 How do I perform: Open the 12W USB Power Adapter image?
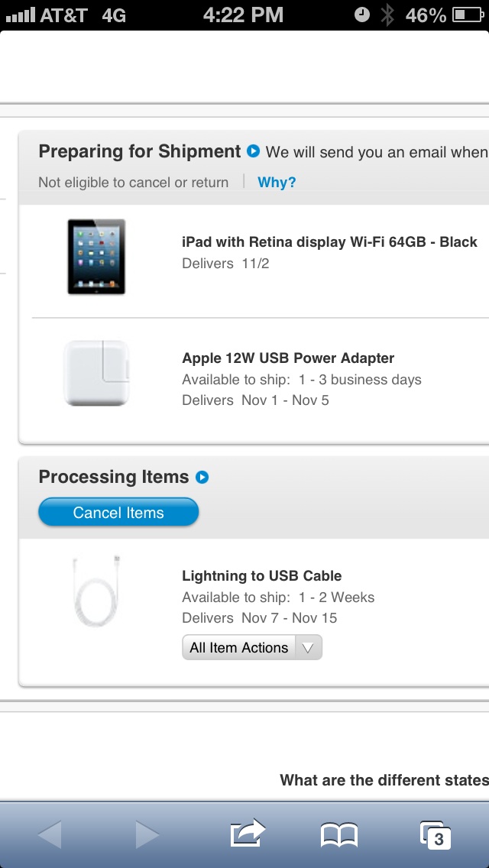96,373
